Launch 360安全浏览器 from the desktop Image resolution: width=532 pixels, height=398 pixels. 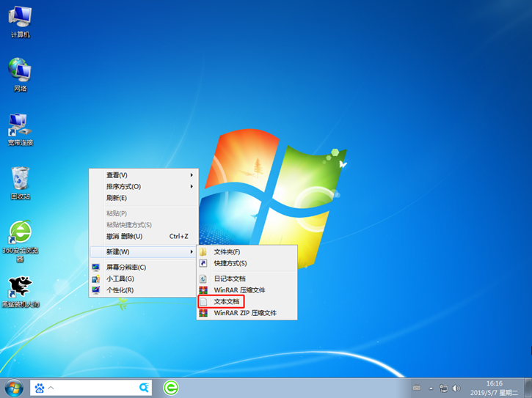[x=20, y=233]
